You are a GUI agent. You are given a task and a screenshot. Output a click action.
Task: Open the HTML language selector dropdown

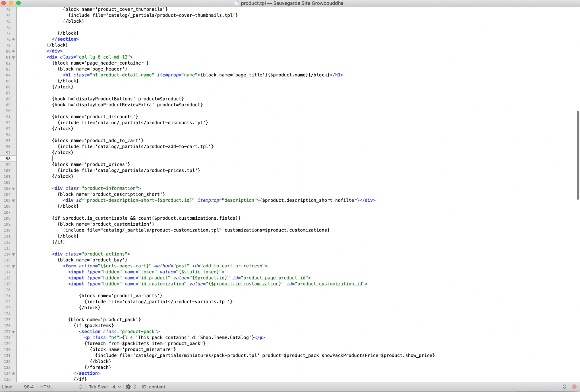click(61, 387)
